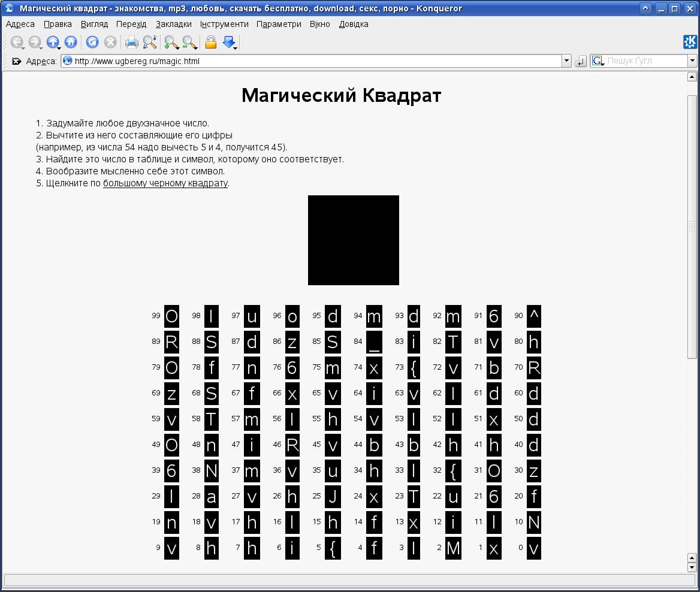Click the bottom-most scrollbar down arrow

692,567
